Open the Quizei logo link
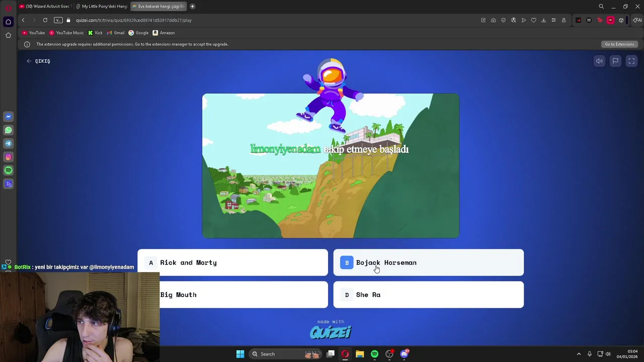The width and height of the screenshot is (644, 362). tap(331, 332)
